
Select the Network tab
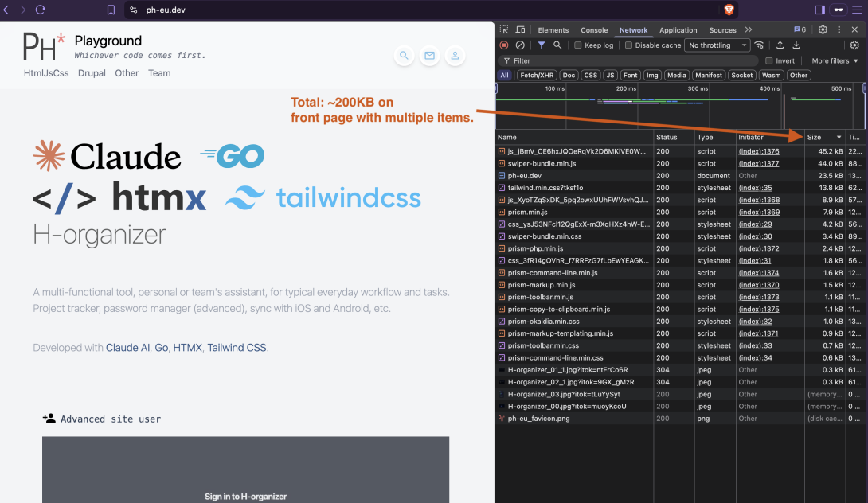633,30
